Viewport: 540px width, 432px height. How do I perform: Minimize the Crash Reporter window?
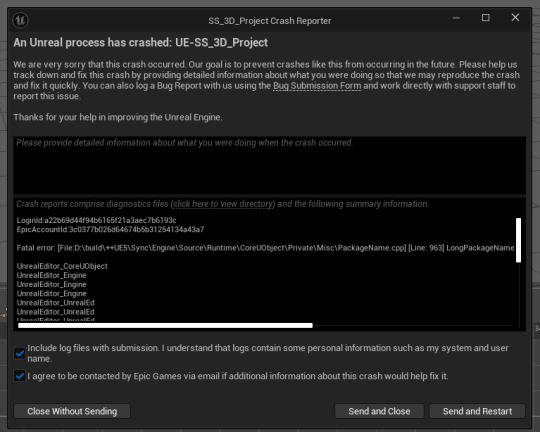456,18
